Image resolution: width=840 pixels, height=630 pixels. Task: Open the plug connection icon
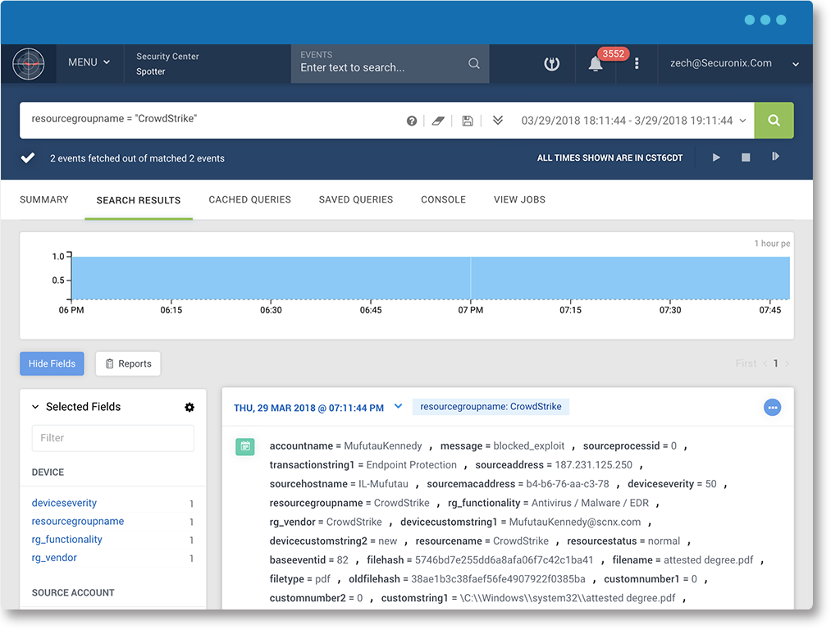(x=552, y=64)
